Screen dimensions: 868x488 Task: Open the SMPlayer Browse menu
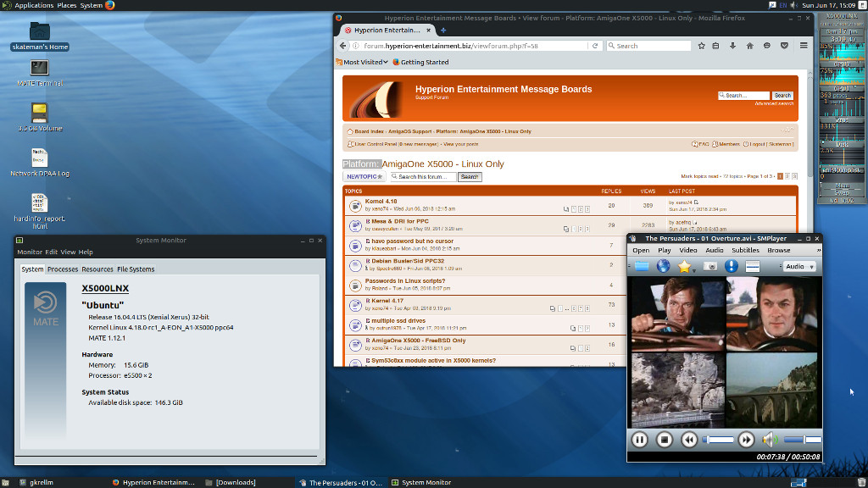pyautogui.click(x=778, y=251)
